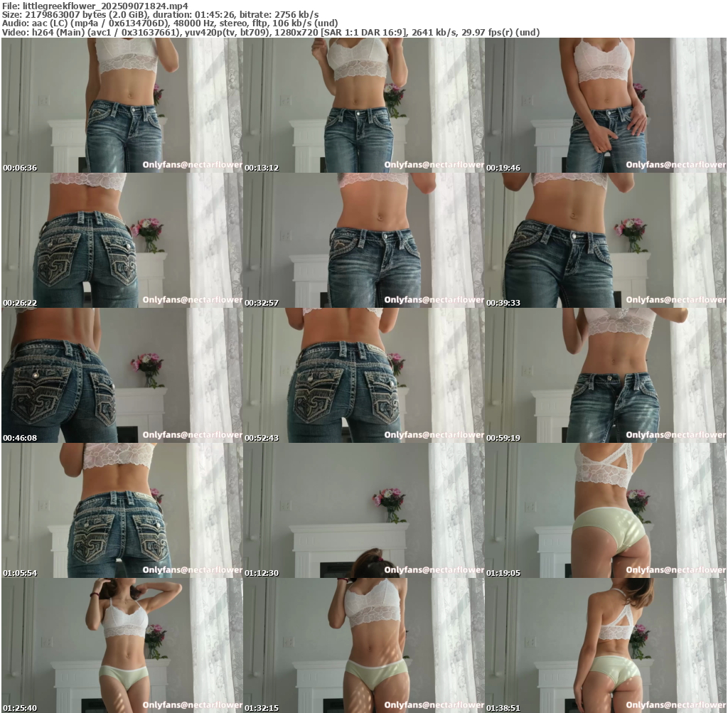This screenshot has height=713, width=728.
Task: Open the thumbnail timestamped 00:06:36
Action: tap(122, 105)
